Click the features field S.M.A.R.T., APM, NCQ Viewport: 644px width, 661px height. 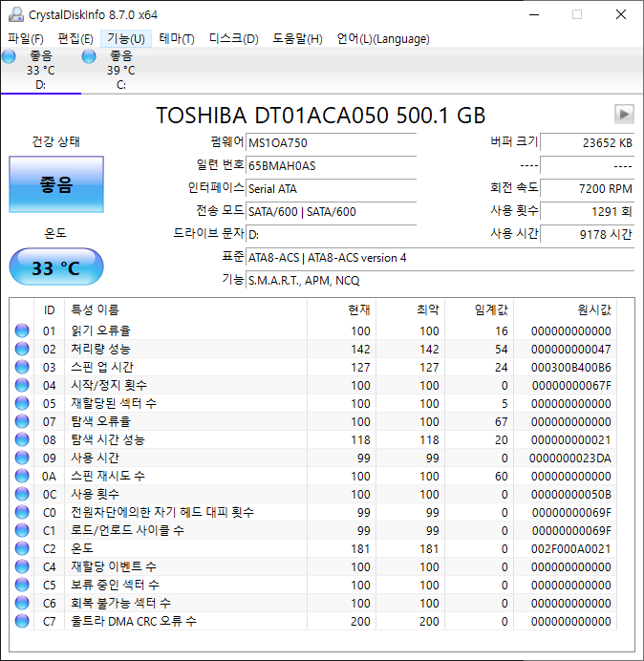[x=440, y=280]
